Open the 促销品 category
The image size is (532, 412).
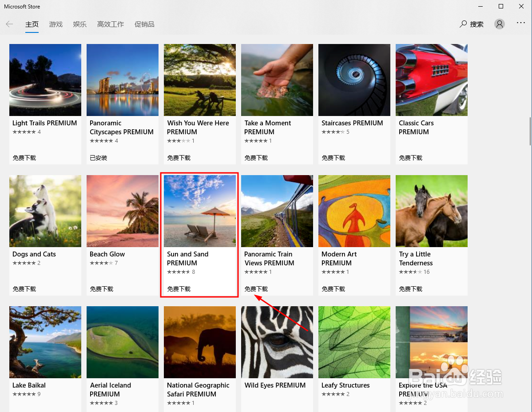[x=144, y=24]
